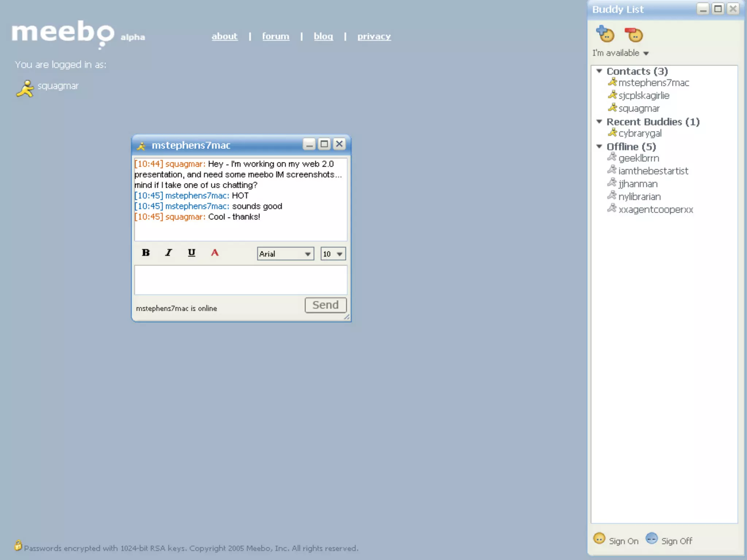Click the buddy icon next to cybrarygal
The height and width of the screenshot is (560, 747).
(x=612, y=133)
